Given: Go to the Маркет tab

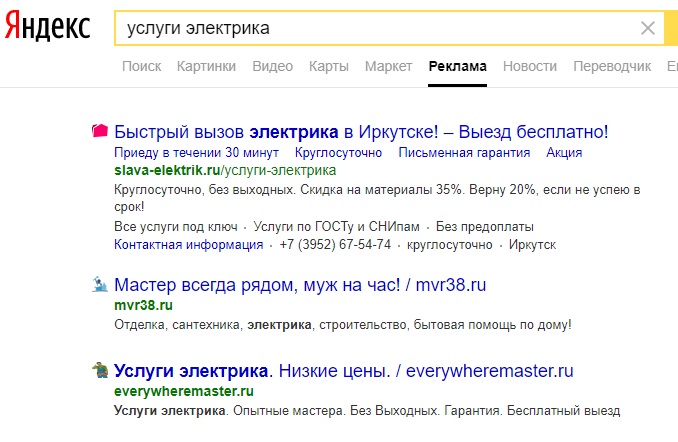Looking at the screenshot, I should coord(388,66).
